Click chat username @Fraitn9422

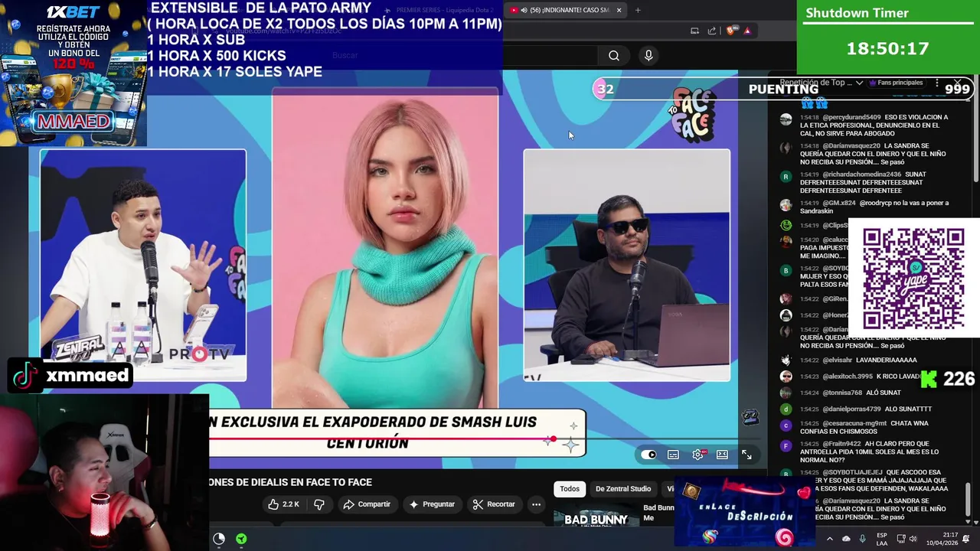pyautogui.click(x=844, y=444)
